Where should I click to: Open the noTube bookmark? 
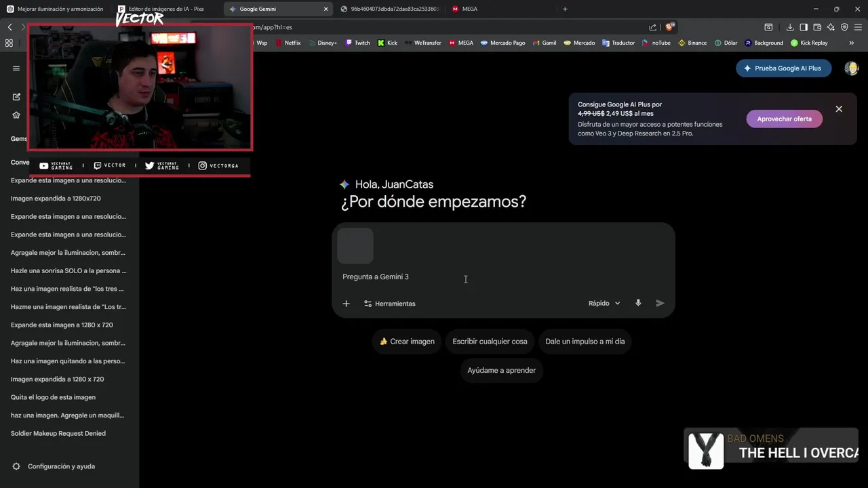point(656,43)
